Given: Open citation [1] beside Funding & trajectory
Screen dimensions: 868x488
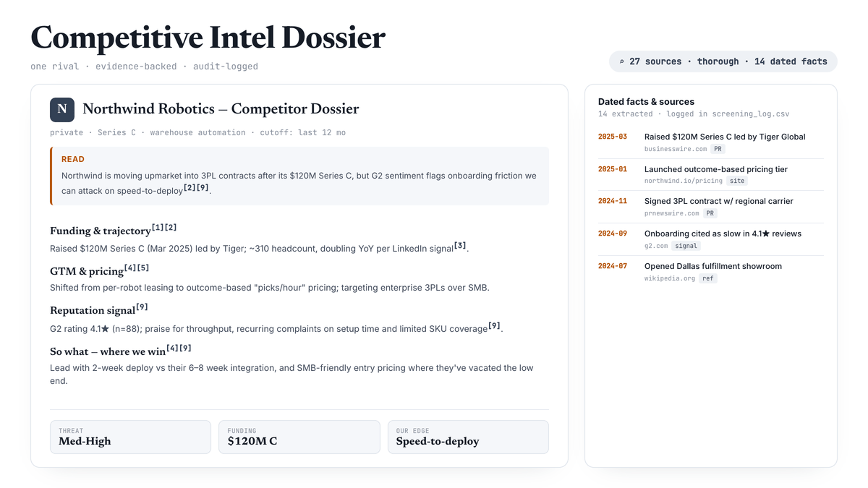Looking at the screenshot, I should point(158,228).
